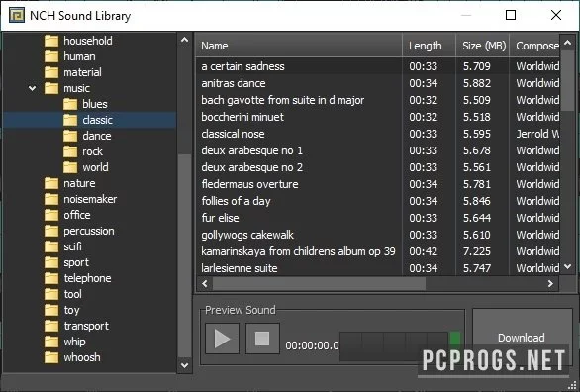Select the telephone folder
Screen dimensions: 580x392
(77, 278)
